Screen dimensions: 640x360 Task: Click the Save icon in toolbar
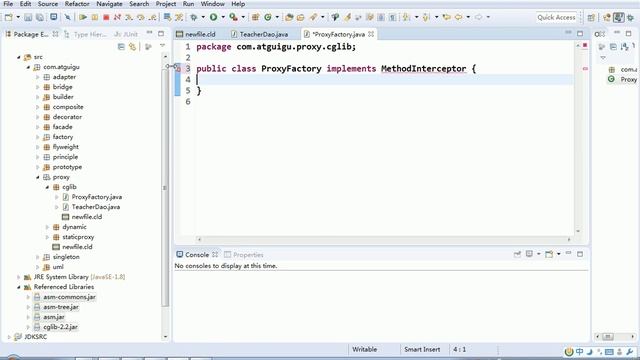point(28,17)
